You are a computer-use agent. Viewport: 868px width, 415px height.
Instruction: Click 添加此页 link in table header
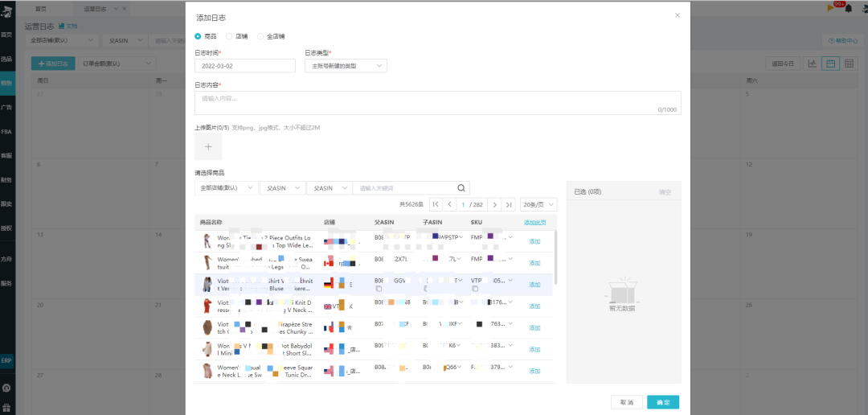coord(534,222)
